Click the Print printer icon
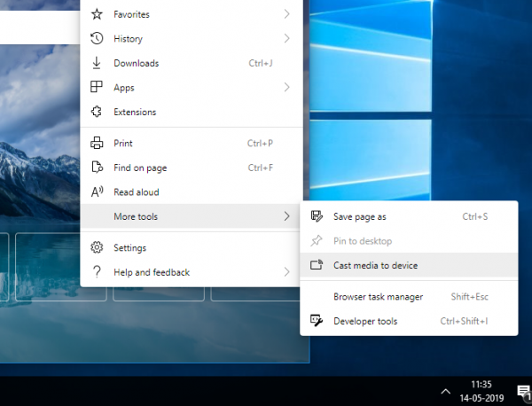Image resolution: width=532 pixels, height=406 pixels. (x=98, y=143)
